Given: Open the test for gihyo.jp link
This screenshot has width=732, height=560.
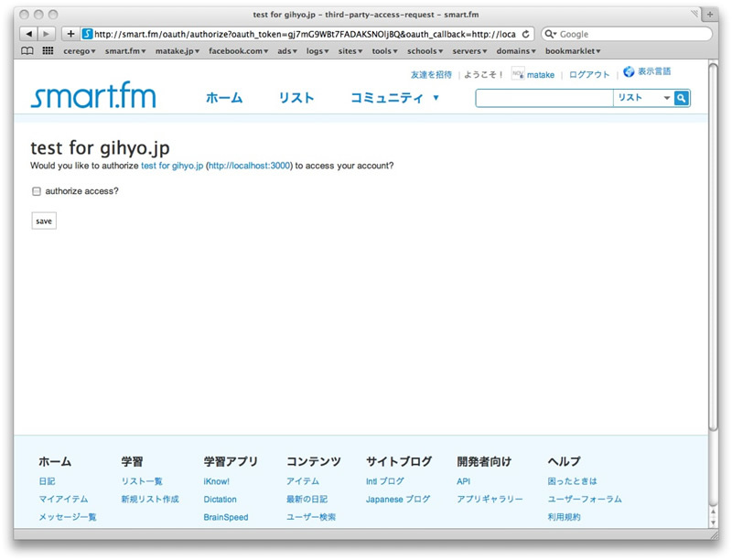Looking at the screenshot, I should tap(172, 166).
